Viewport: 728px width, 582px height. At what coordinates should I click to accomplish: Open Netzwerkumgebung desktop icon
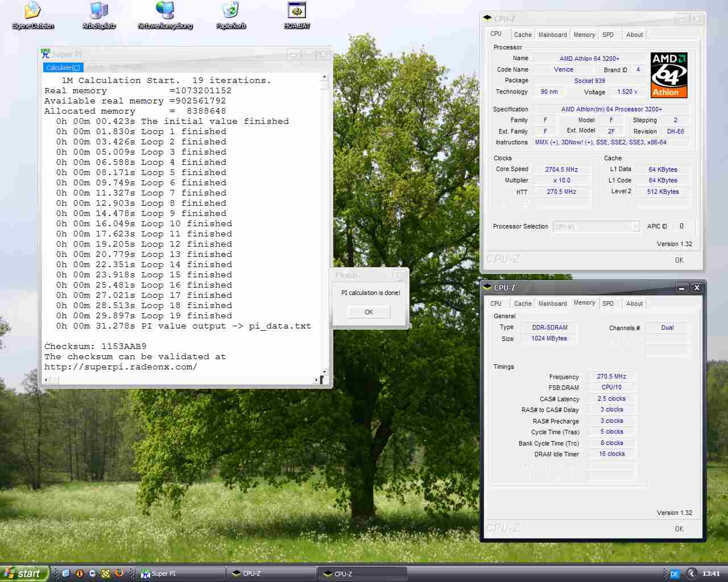165,15
